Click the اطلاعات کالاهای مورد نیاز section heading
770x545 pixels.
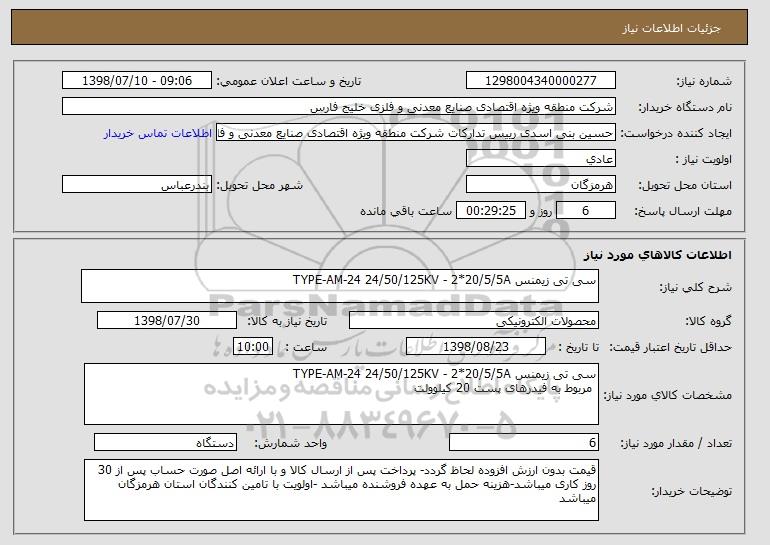coord(658,255)
